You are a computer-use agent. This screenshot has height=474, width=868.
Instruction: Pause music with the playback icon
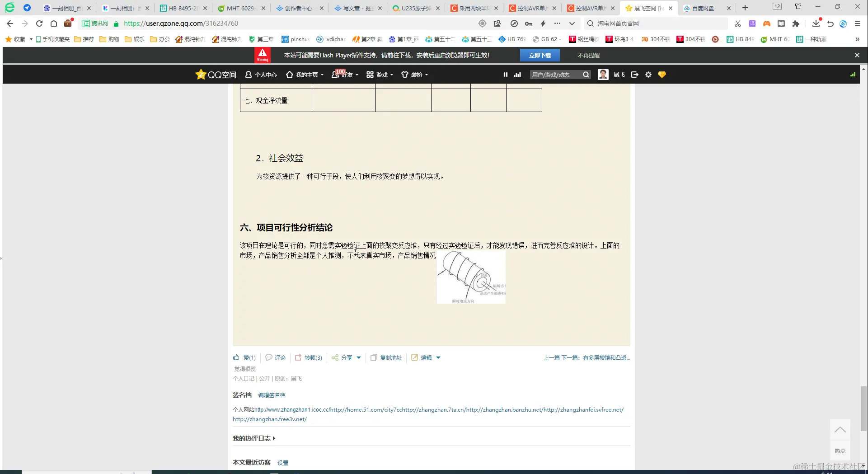coord(505,75)
